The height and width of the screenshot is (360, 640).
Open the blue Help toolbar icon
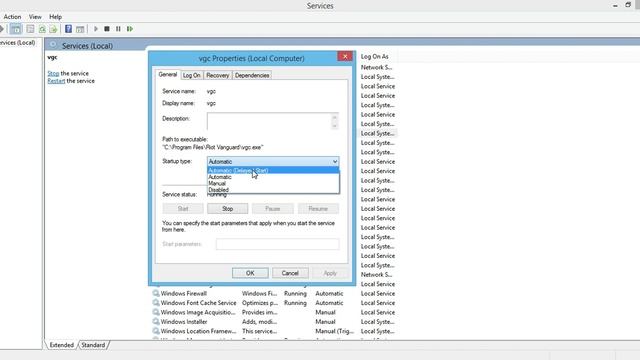coord(69,29)
